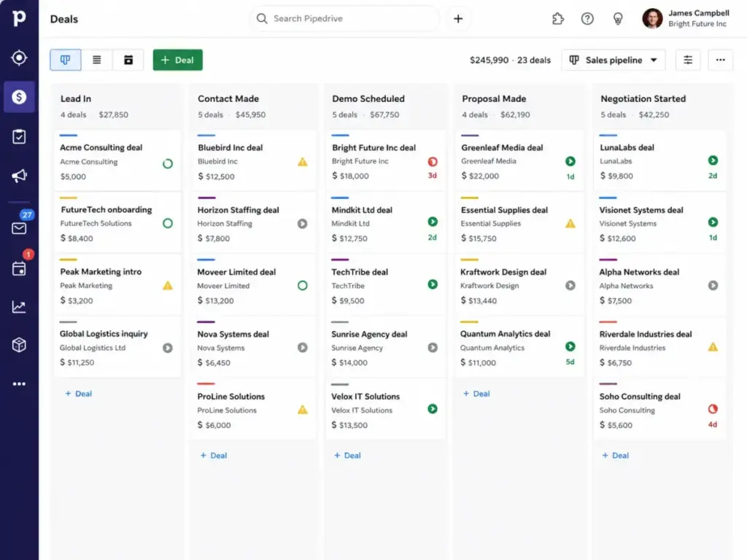This screenshot has height=560, width=747.
Task: Add deal in Negotiation Started column
Action: [x=616, y=456]
